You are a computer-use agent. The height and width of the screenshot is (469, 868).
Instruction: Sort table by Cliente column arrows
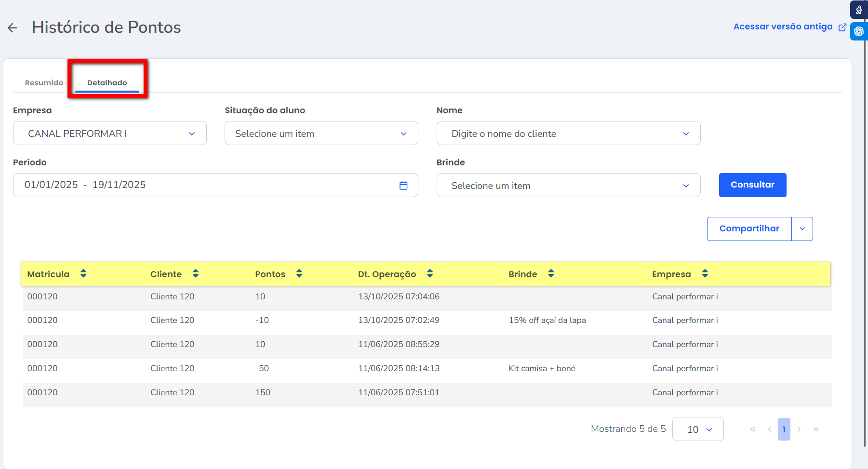pos(196,274)
